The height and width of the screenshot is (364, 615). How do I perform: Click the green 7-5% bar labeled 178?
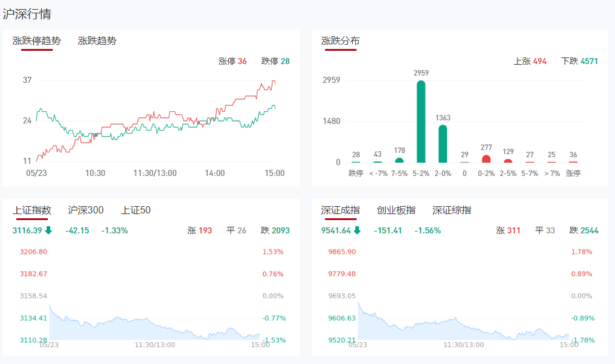pos(400,160)
